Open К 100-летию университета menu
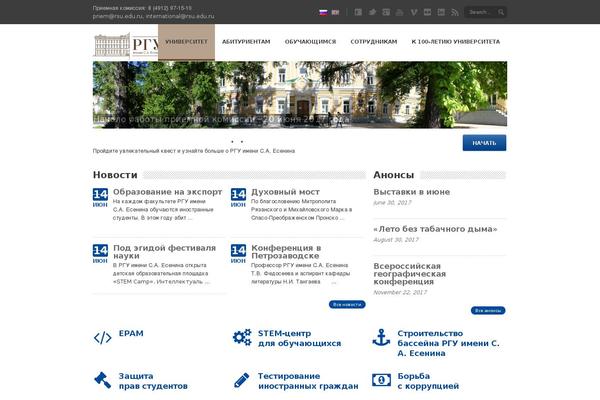Screen dimensions: 600x400 pyautogui.click(x=456, y=42)
